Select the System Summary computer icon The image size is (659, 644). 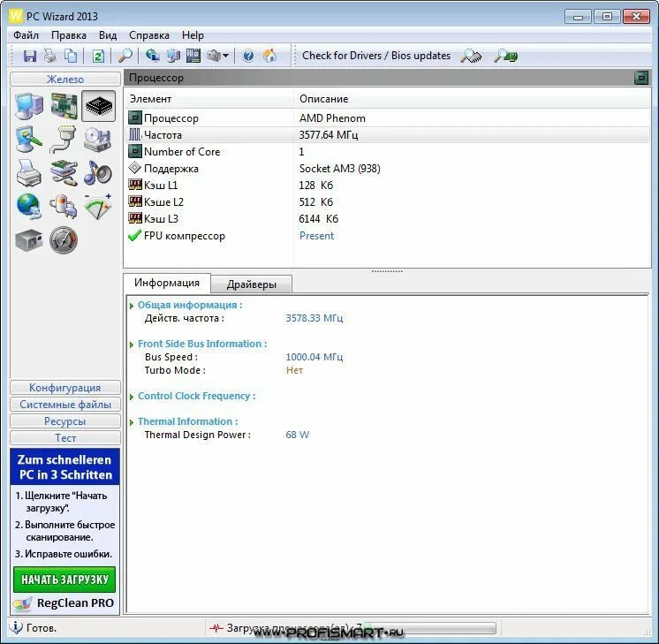pos(28,106)
